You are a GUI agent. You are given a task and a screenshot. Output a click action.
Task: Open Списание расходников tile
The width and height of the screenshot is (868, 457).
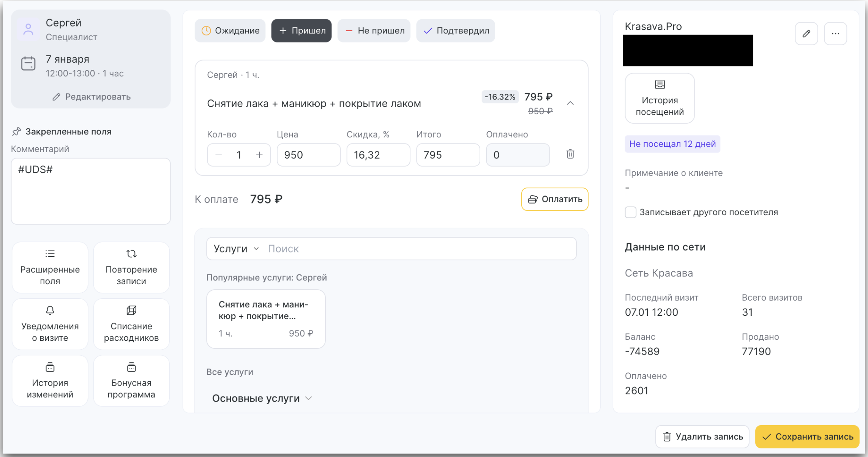131,324
